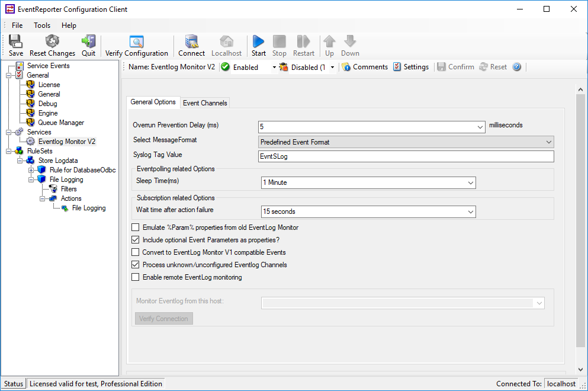The height and width of the screenshot is (391, 588).
Task: Uncheck Process unknown/unconfigured Eventlog Channels
Action: point(136,265)
